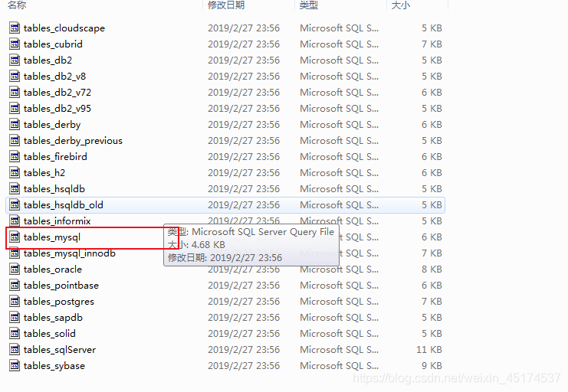Screen dimensions: 568x392
Task: Click the tables_derby file icon
Action: [x=15, y=125]
